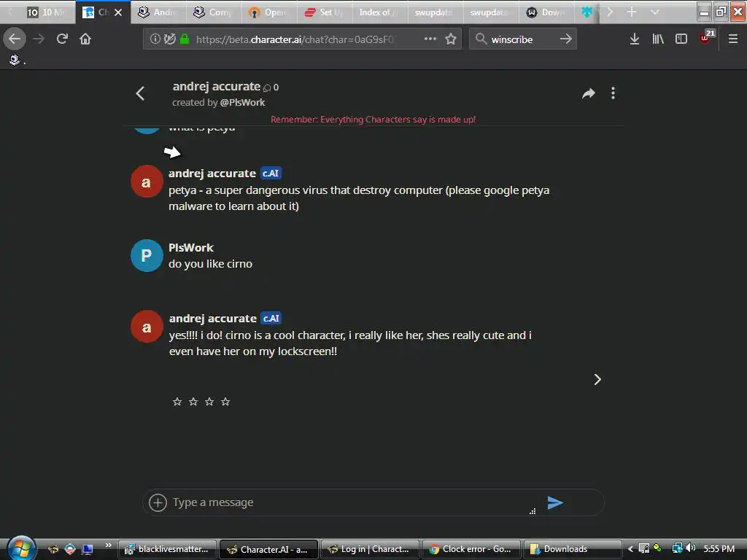Switch to the Open browser tab
The width and height of the screenshot is (747, 560).
coord(269,12)
